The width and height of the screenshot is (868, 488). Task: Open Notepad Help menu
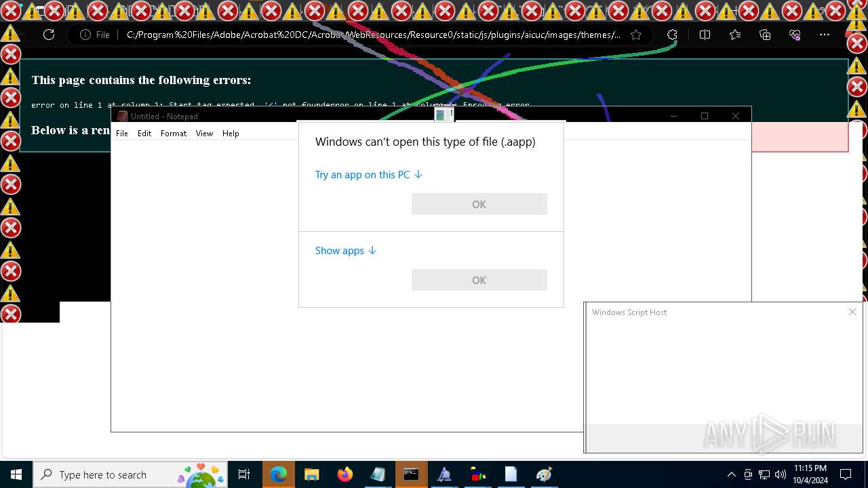click(231, 134)
